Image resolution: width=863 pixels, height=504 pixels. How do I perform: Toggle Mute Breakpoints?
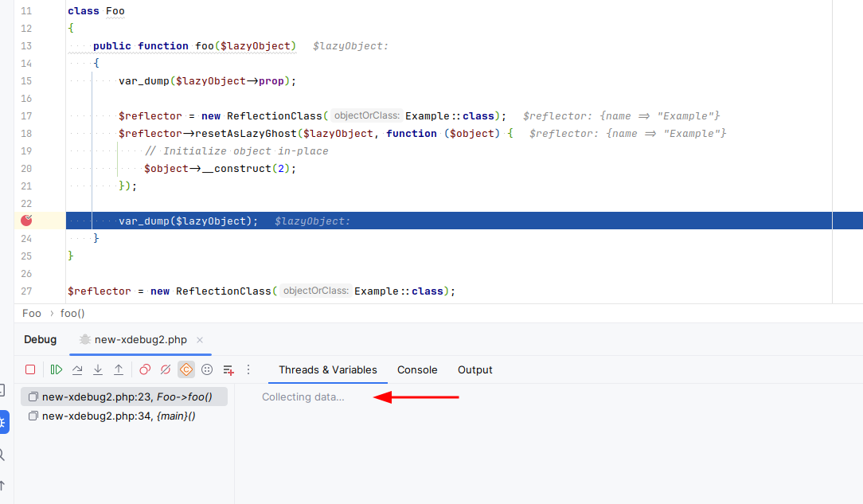(166, 369)
